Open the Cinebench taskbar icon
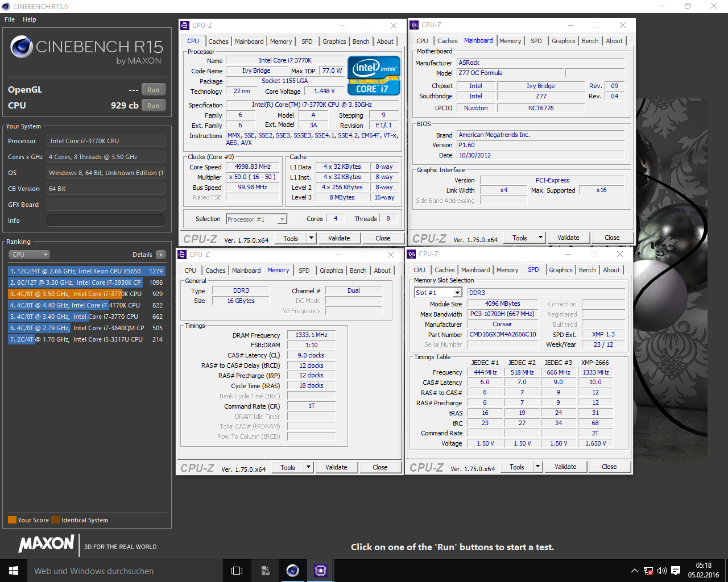 [293, 571]
